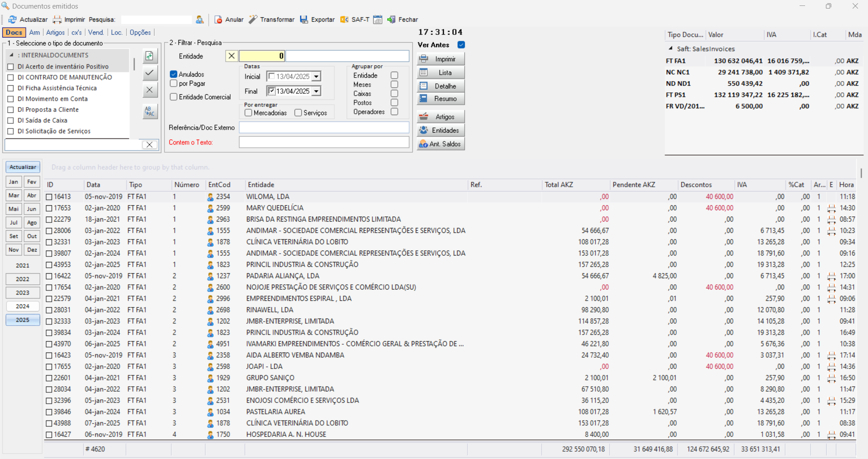Click the calendar icon next to SAF-T
868x459 pixels.
378,19
